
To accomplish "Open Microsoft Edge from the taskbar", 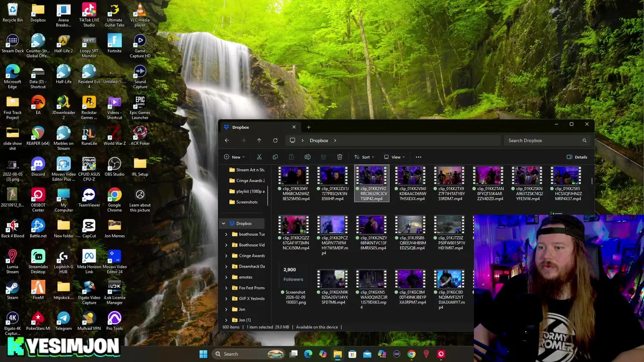I will point(308,354).
